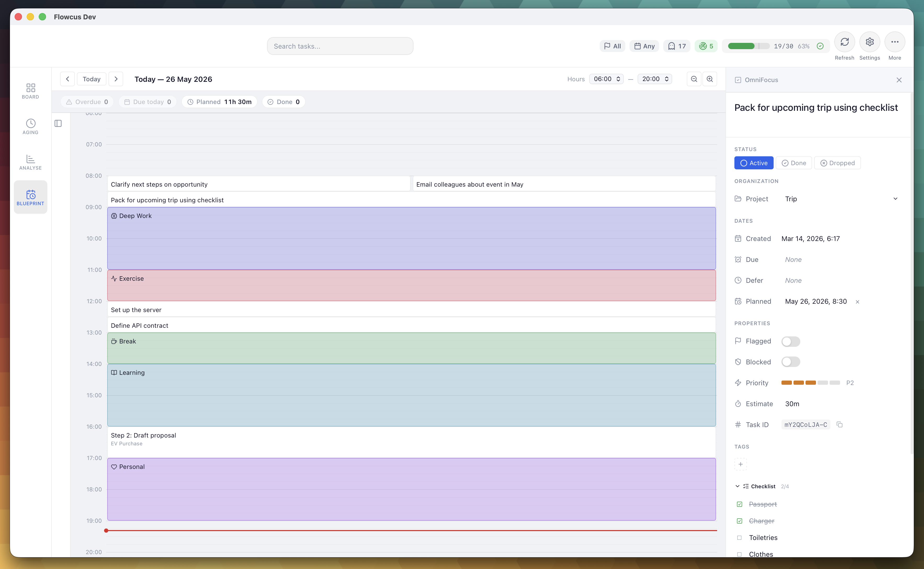Select the Blueprint view
Image resolution: width=924 pixels, height=569 pixels.
31,197
